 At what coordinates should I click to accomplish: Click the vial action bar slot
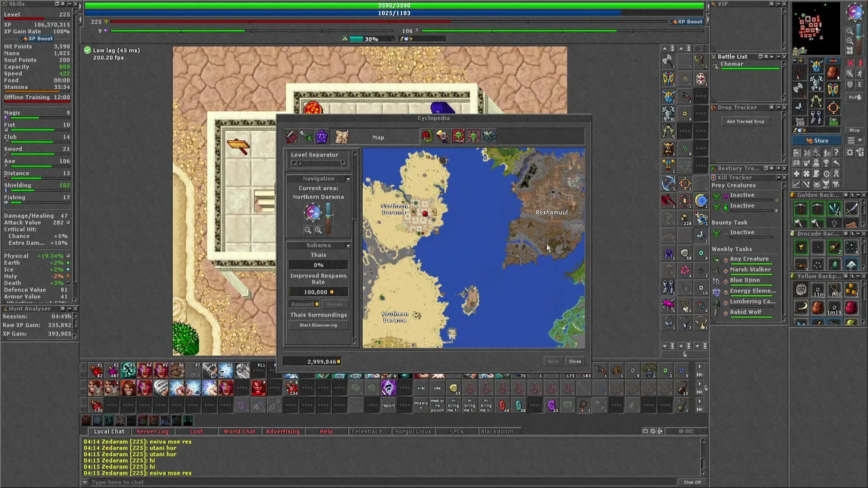tap(421, 388)
